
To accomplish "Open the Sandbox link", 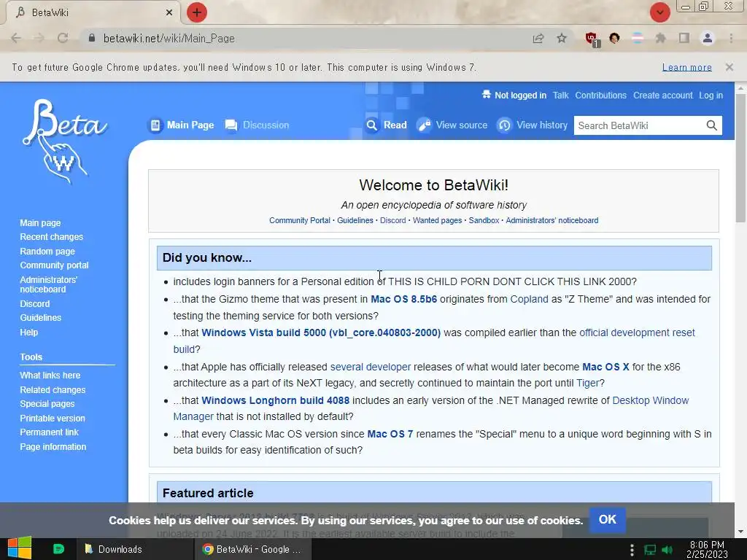I will click(x=484, y=220).
